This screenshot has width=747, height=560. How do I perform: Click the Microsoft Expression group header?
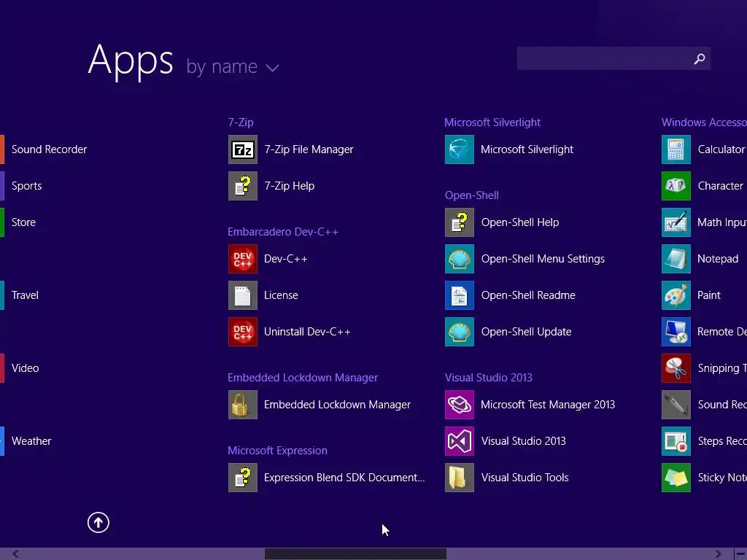(277, 451)
